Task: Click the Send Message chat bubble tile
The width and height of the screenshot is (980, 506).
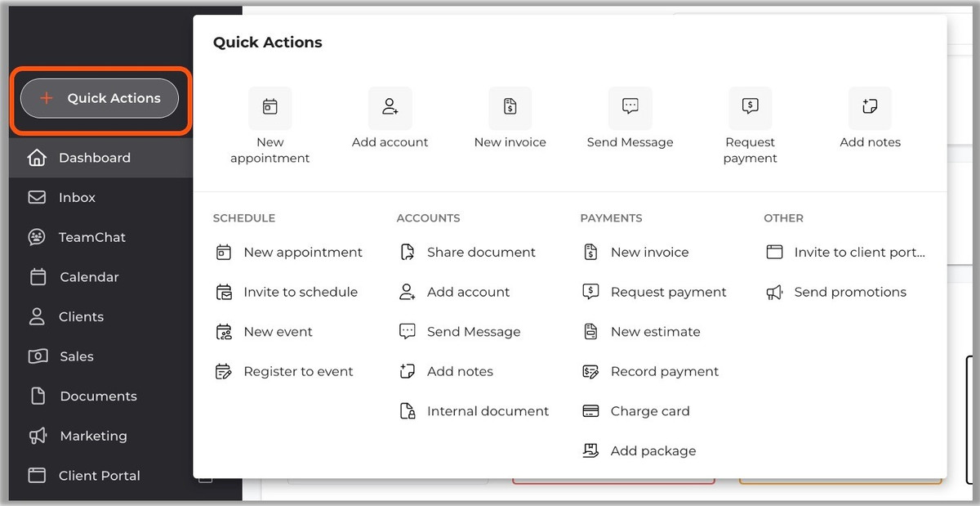Action: click(x=630, y=107)
